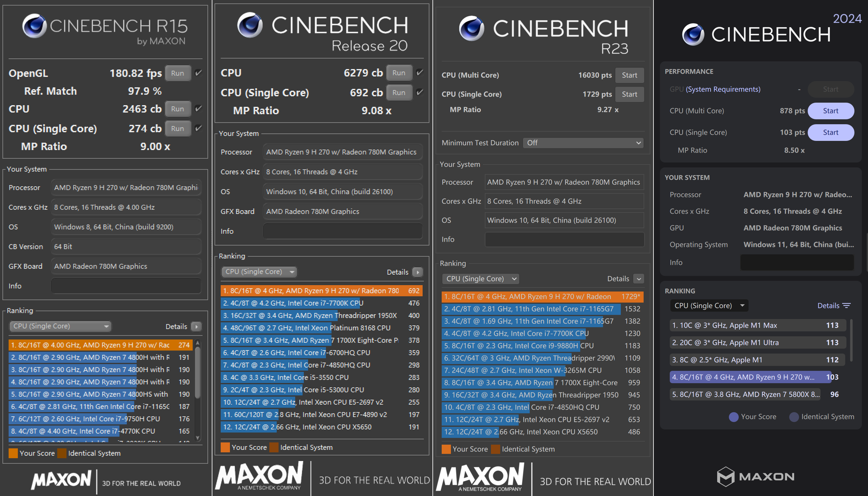This screenshot has width=868, height=496.
Task: Toggle R15 CPU Single Core checkbox
Action: [x=198, y=129]
